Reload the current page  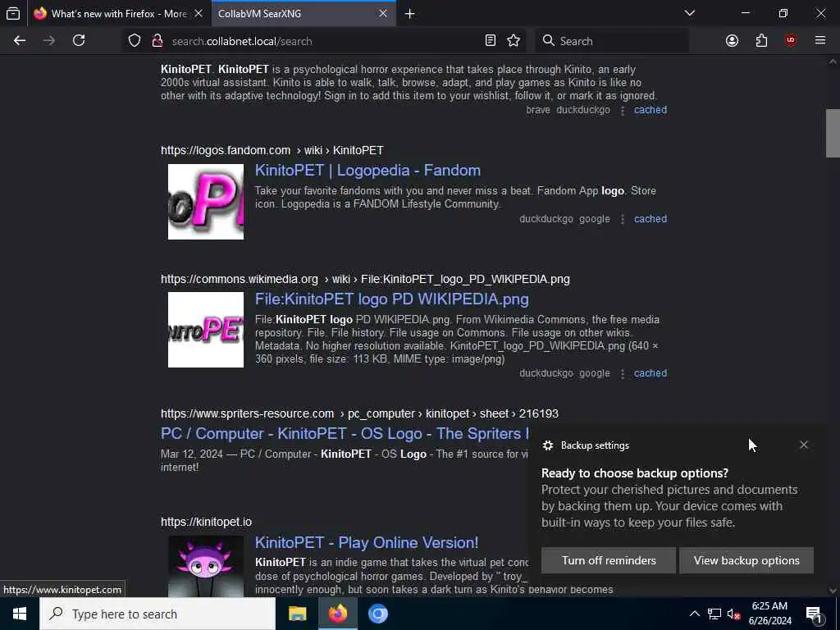pyautogui.click(x=79, y=41)
